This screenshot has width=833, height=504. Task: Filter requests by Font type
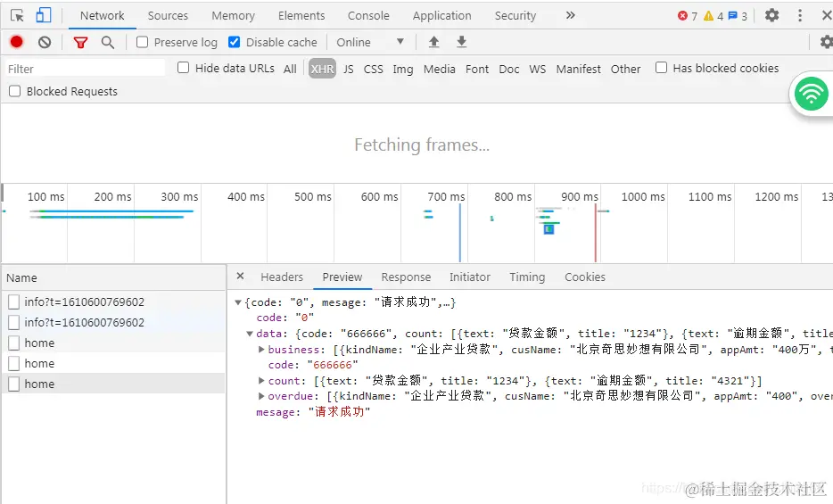(477, 69)
